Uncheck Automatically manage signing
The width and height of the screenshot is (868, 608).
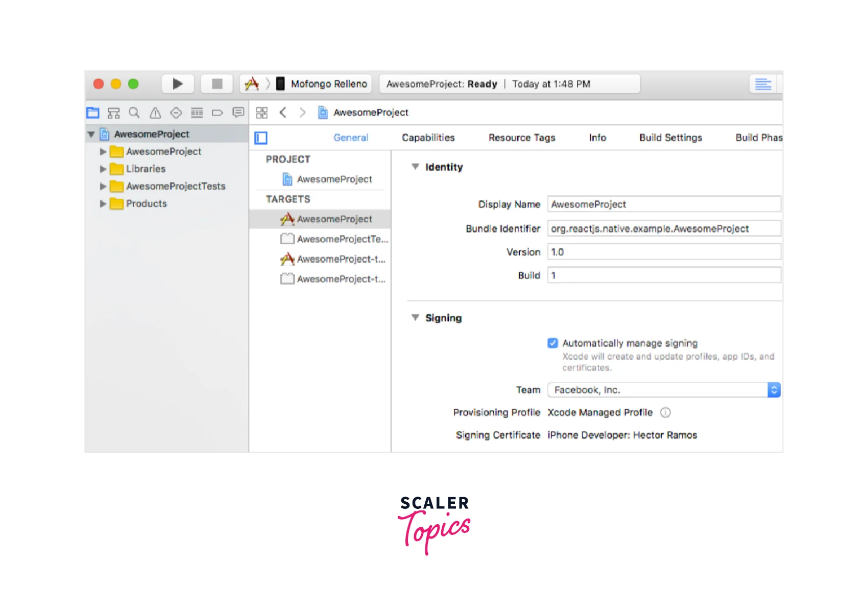click(x=552, y=343)
